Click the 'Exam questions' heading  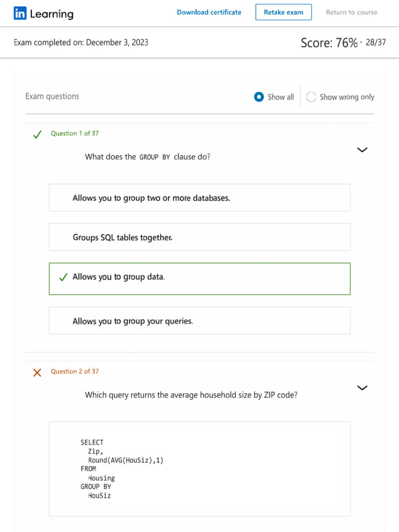[x=52, y=96]
